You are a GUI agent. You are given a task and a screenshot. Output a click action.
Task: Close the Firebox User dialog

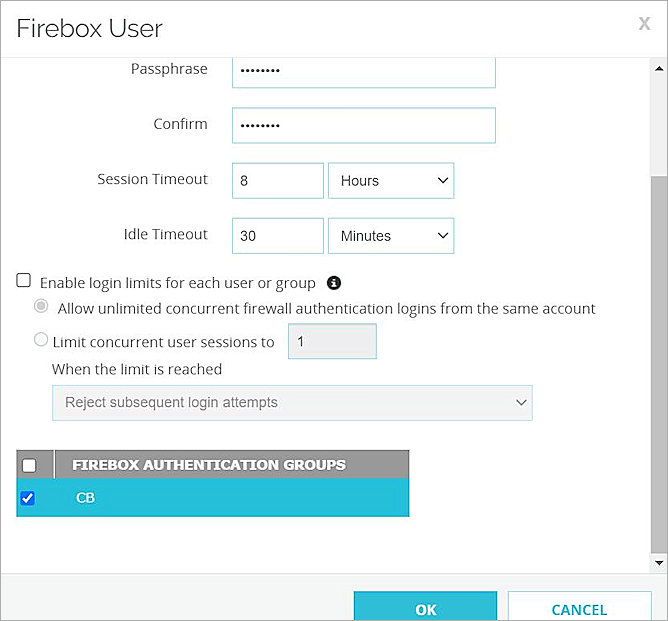click(x=644, y=24)
